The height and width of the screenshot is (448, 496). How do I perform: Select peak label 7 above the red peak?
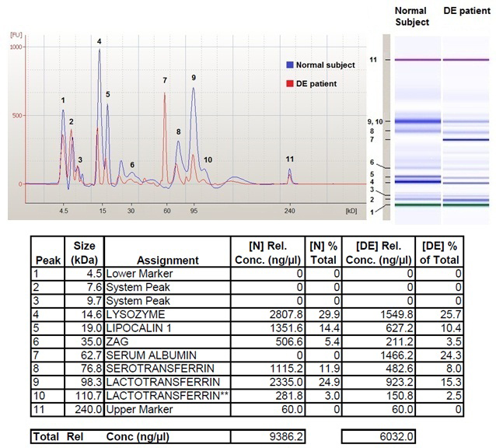[165, 80]
